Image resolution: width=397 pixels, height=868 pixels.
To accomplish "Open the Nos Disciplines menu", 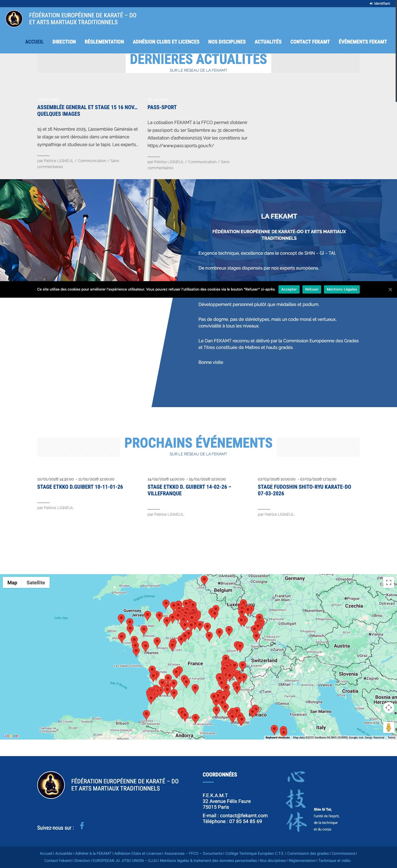I will tap(227, 42).
